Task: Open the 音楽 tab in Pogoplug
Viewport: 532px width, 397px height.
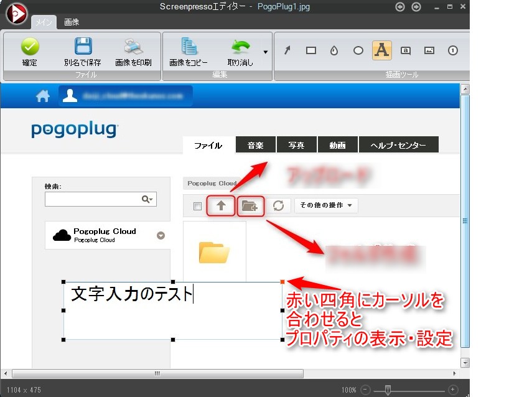Action: [x=256, y=145]
